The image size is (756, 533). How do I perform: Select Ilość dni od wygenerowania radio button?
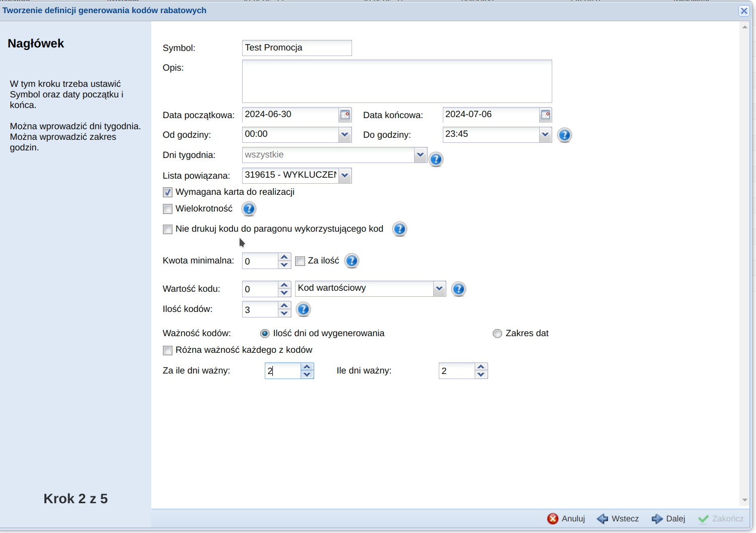pos(265,334)
